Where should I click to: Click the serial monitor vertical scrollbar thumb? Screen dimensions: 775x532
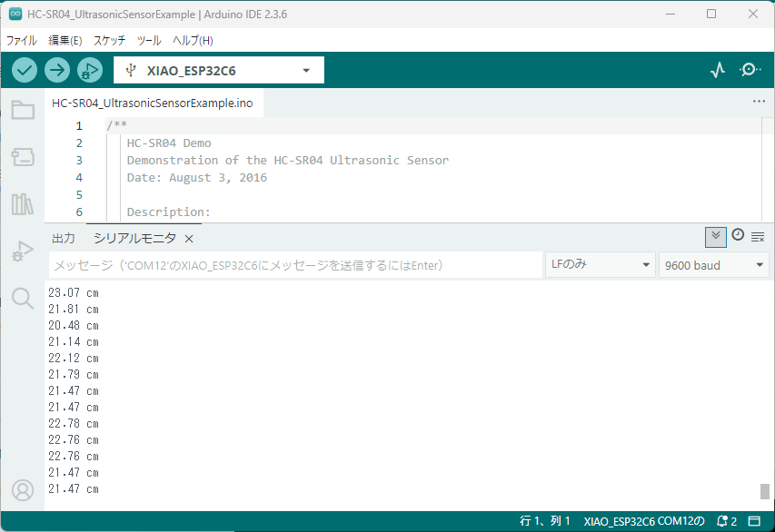pos(765,492)
